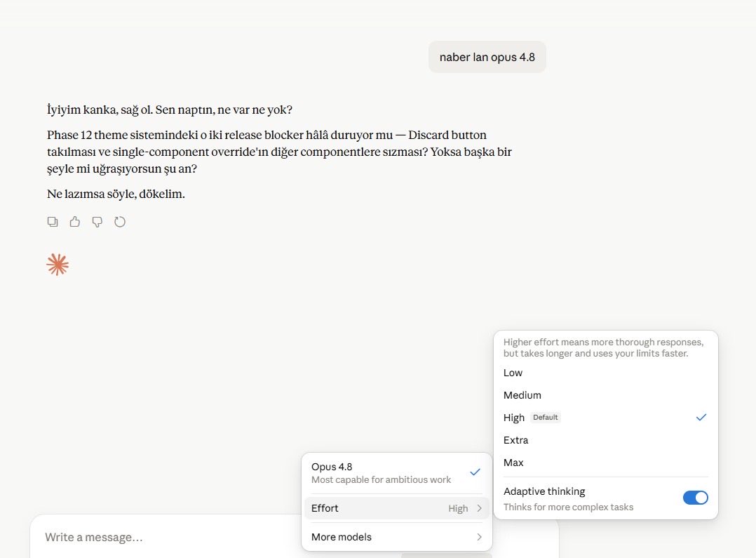Click the 'Higher effort means more thorough responses' note
Image resolution: width=756 pixels, height=558 pixels.
pos(603,347)
